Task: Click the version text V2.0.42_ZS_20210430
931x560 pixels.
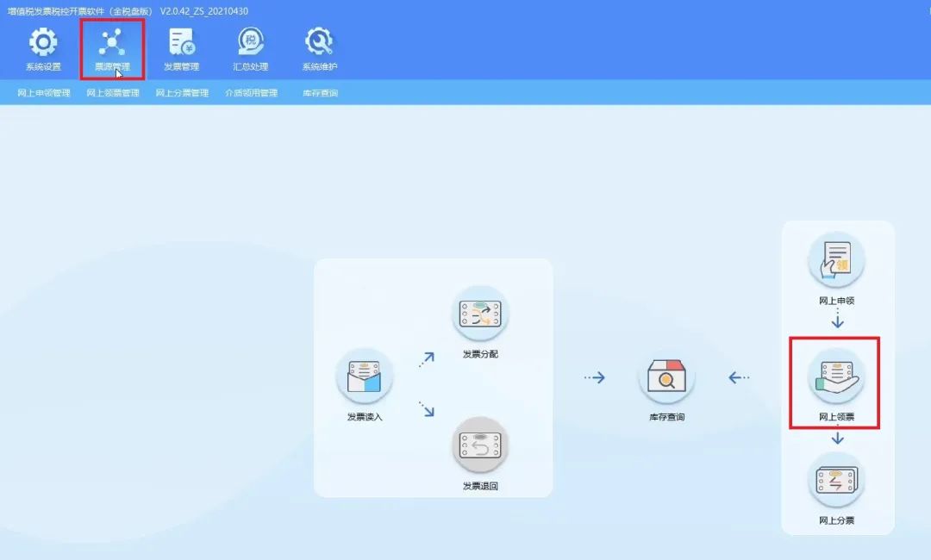Action: (204, 11)
